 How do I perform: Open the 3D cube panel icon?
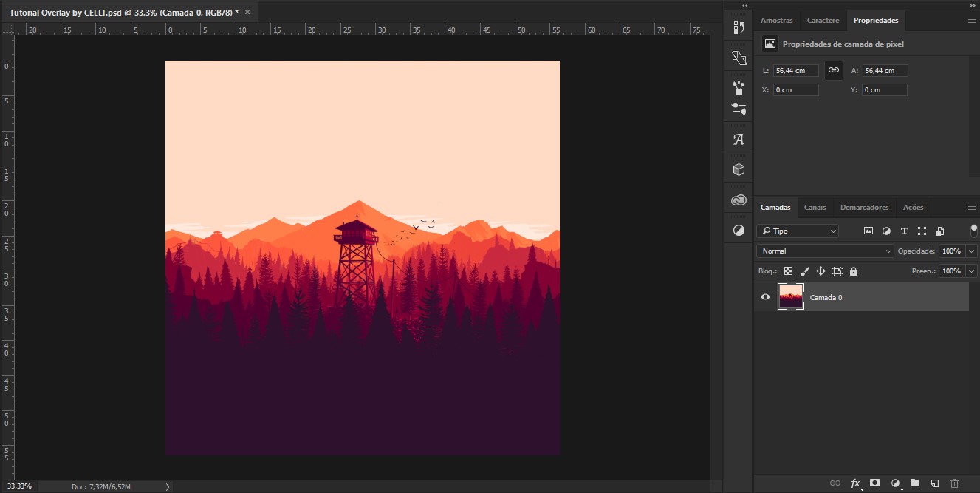coord(739,170)
